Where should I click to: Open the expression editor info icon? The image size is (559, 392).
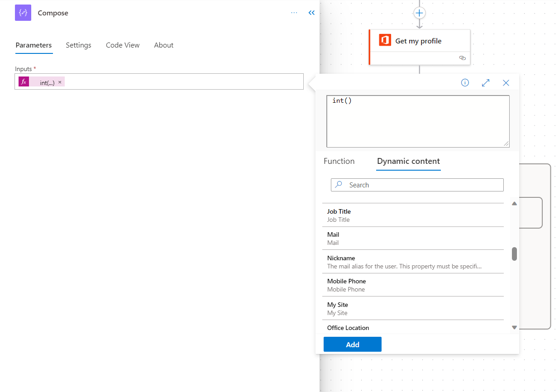tap(465, 83)
